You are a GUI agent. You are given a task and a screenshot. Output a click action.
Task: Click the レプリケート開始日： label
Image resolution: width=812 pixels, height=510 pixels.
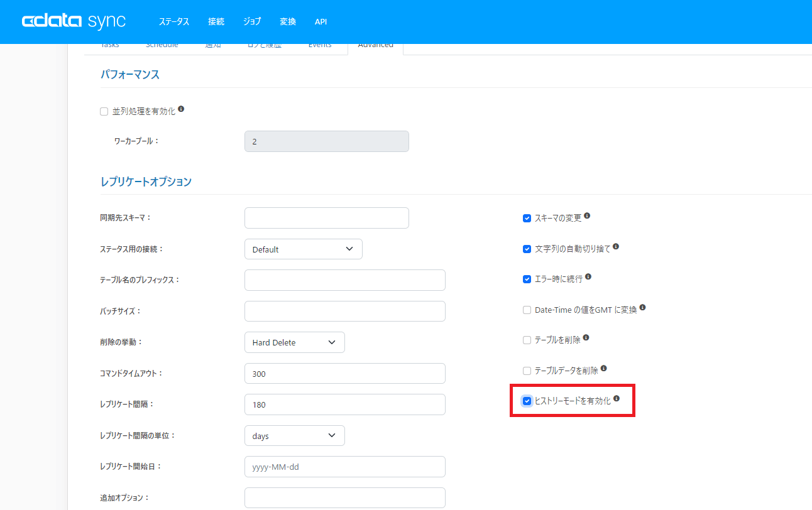click(131, 466)
